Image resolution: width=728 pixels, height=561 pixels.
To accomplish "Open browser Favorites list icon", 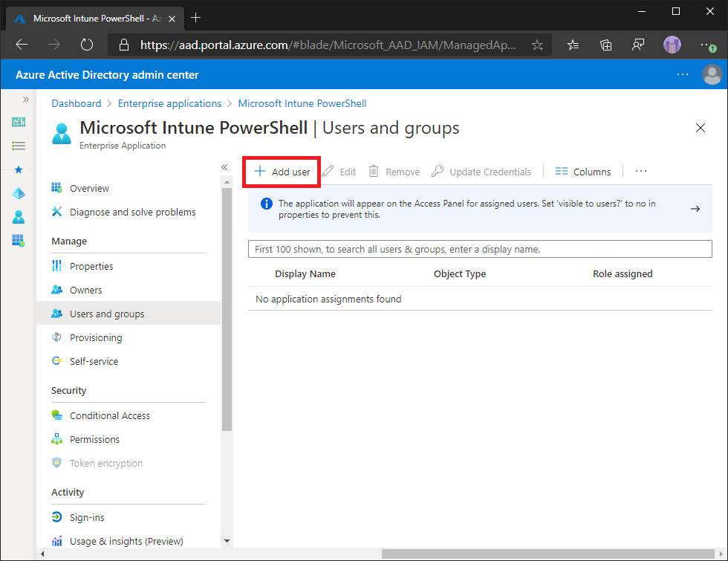I will 573,45.
